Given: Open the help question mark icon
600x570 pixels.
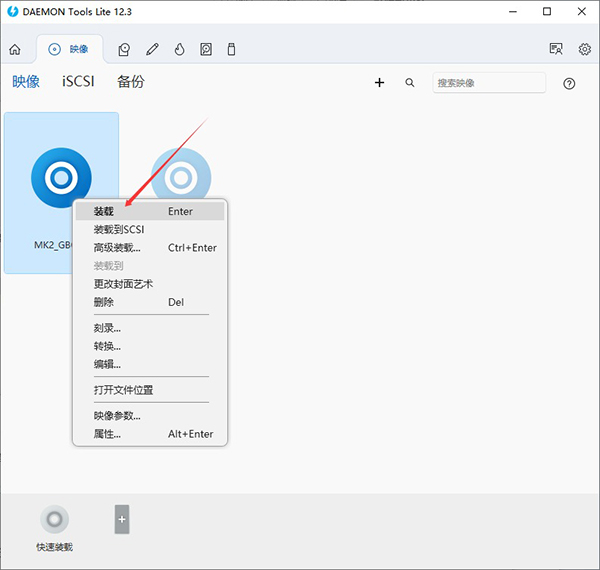Looking at the screenshot, I should 569,84.
